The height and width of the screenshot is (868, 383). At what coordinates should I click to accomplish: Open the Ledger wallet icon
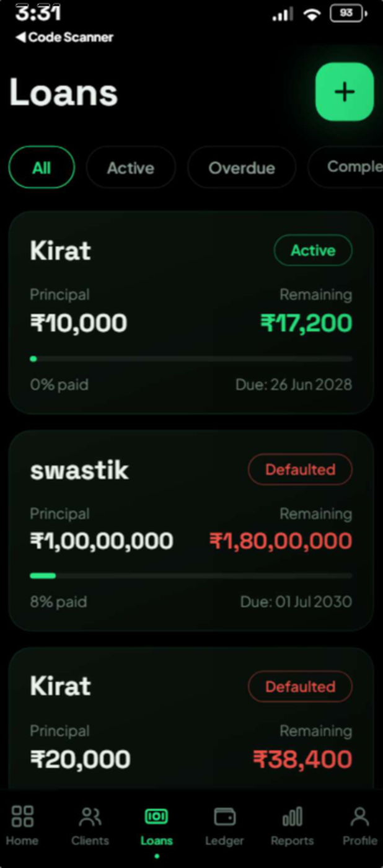[224, 817]
